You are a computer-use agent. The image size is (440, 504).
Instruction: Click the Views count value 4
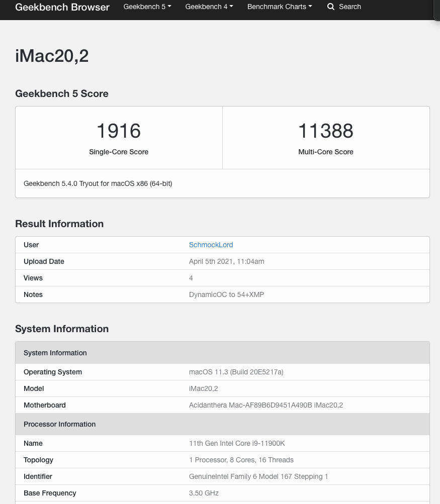point(191,278)
